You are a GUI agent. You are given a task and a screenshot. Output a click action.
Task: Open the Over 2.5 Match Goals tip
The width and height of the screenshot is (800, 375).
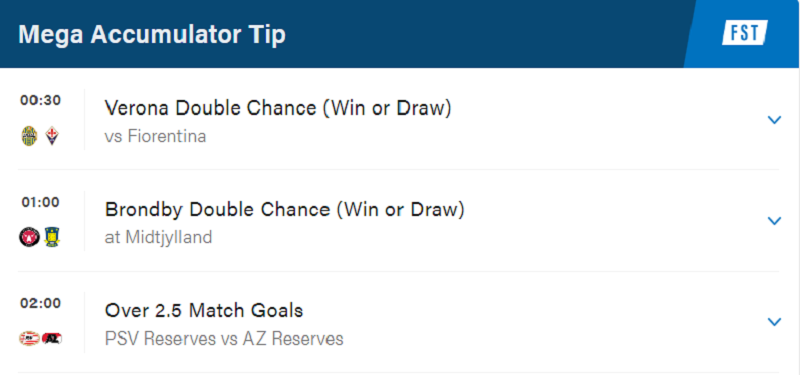[x=204, y=310]
